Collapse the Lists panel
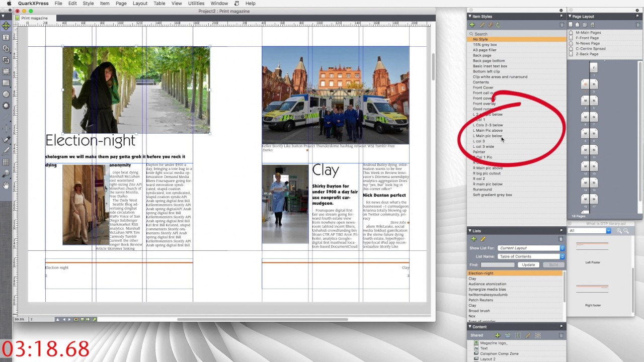 470,231
